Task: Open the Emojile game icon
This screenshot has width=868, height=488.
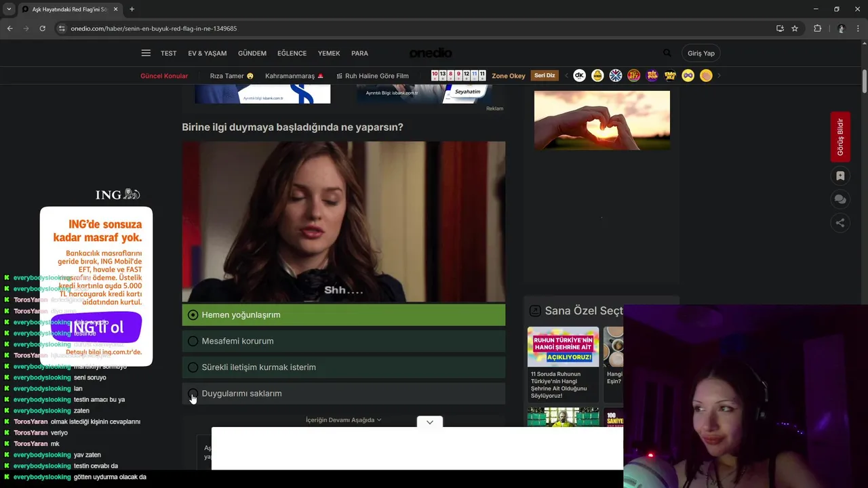Action: tap(670, 76)
